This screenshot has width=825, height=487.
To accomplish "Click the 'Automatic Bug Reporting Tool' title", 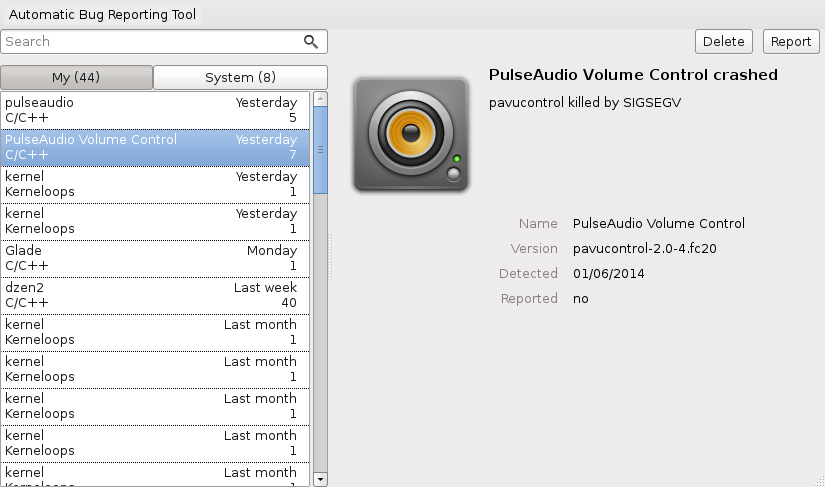I will tap(103, 14).
